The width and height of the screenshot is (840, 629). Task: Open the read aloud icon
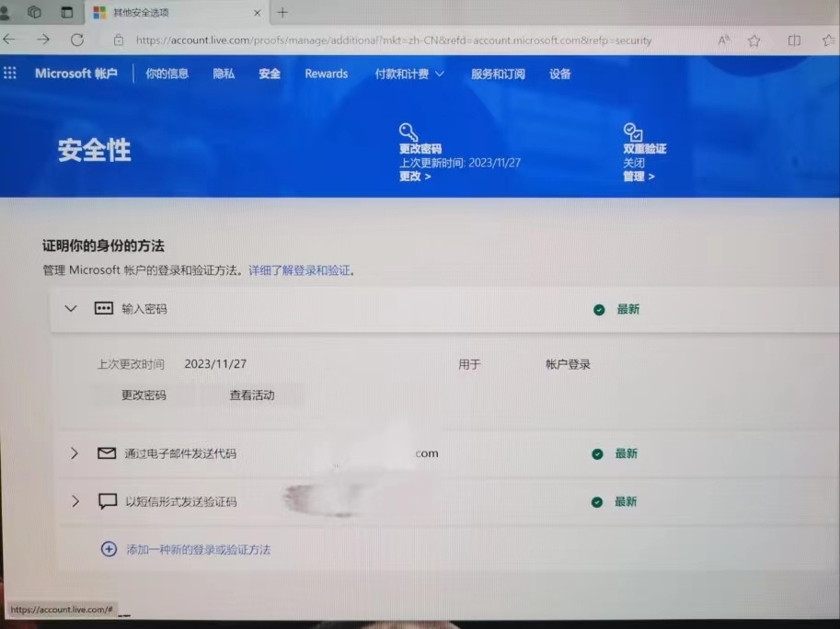[x=724, y=40]
